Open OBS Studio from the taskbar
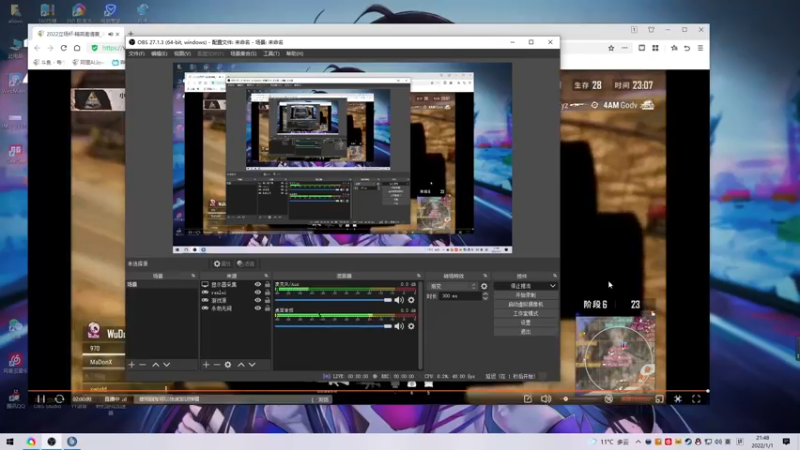 (52, 441)
